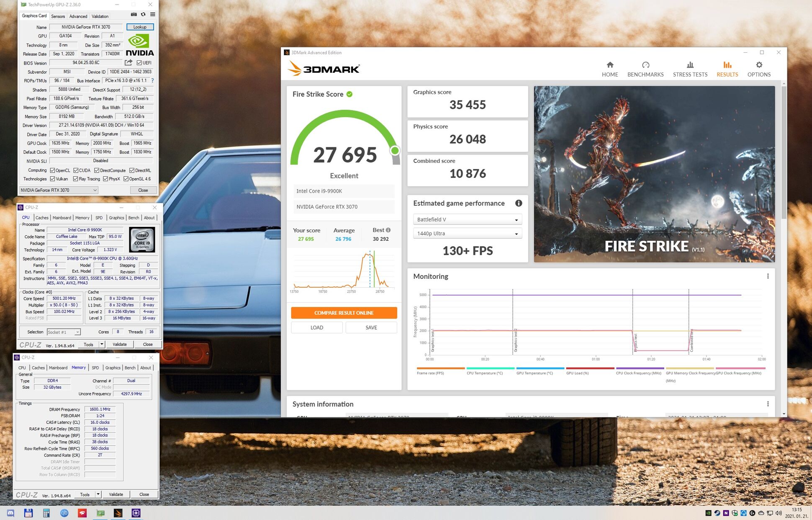Screen dimensions: 812x520
Task: Toggle the OpenCL checkbox
Action: point(52,170)
